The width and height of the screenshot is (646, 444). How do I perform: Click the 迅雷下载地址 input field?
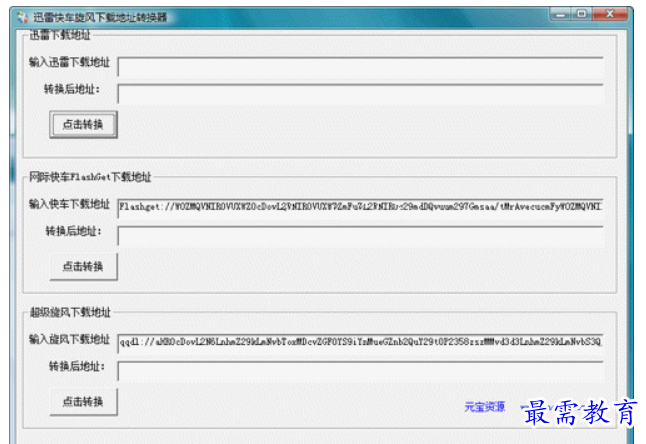[x=360, y=67]
